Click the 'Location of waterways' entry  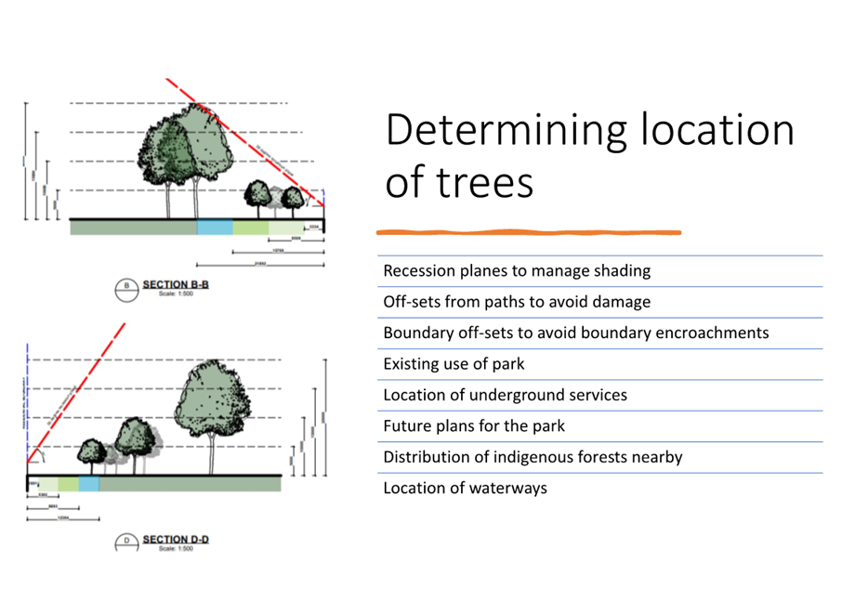465,488
